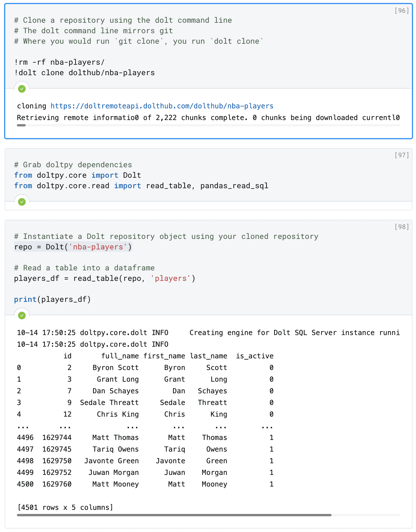Image resolution: width=416 pixels, height=532 pixels.
Task: Open the doltremoteapi.dolthub.com nba-players link
Action: coord(162,106)
